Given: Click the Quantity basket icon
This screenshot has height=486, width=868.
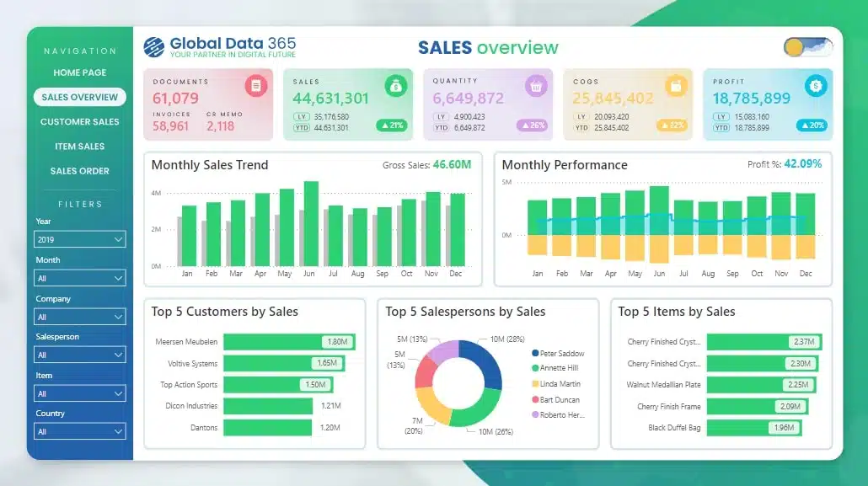Looking at the screenshot, I should pos(536,86).
